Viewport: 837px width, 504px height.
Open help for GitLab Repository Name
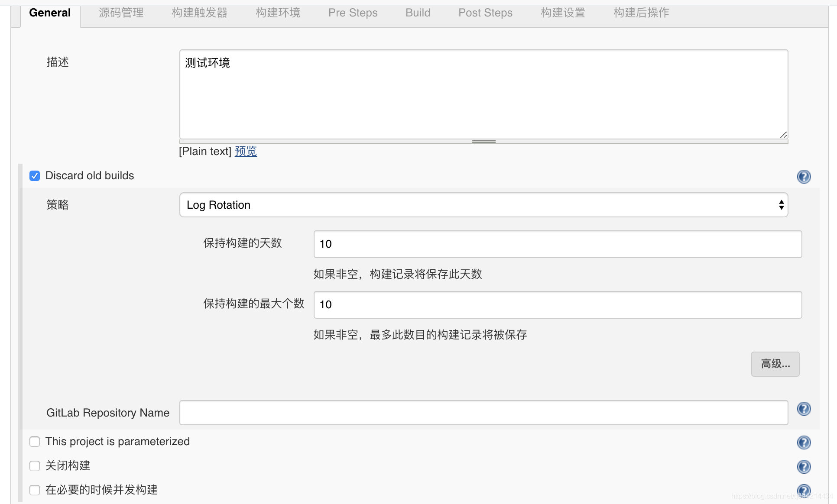[x=804, y=408]
